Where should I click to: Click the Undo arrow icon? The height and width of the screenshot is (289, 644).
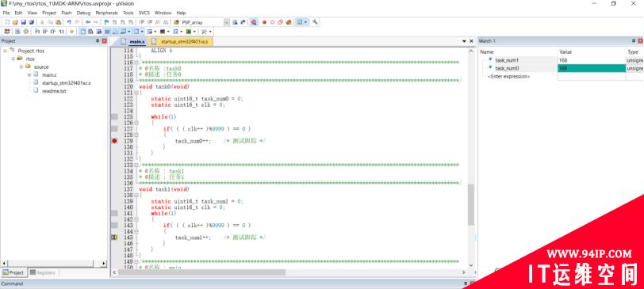click(69, 22)
